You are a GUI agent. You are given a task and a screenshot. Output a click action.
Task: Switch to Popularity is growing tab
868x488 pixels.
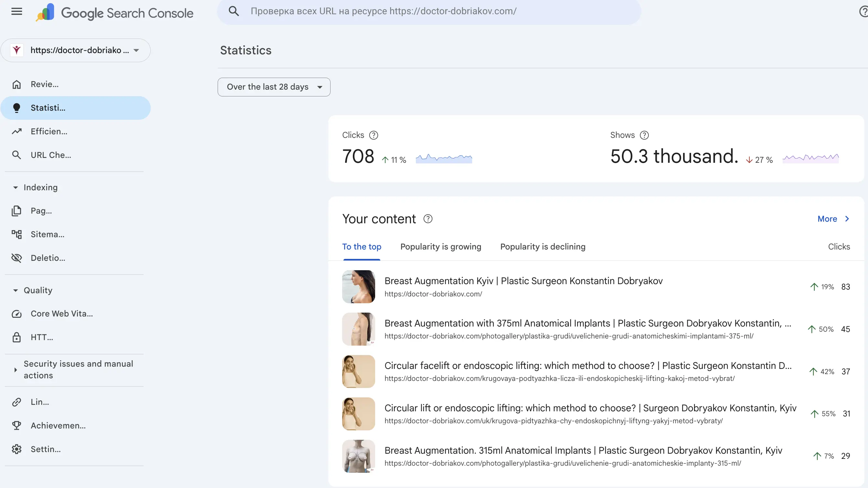(x=441, y=247)
